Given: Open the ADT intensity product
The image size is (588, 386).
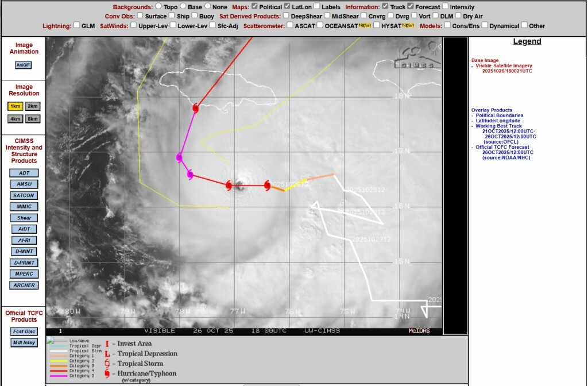Looking at the screenshot, I should [24, 173].
